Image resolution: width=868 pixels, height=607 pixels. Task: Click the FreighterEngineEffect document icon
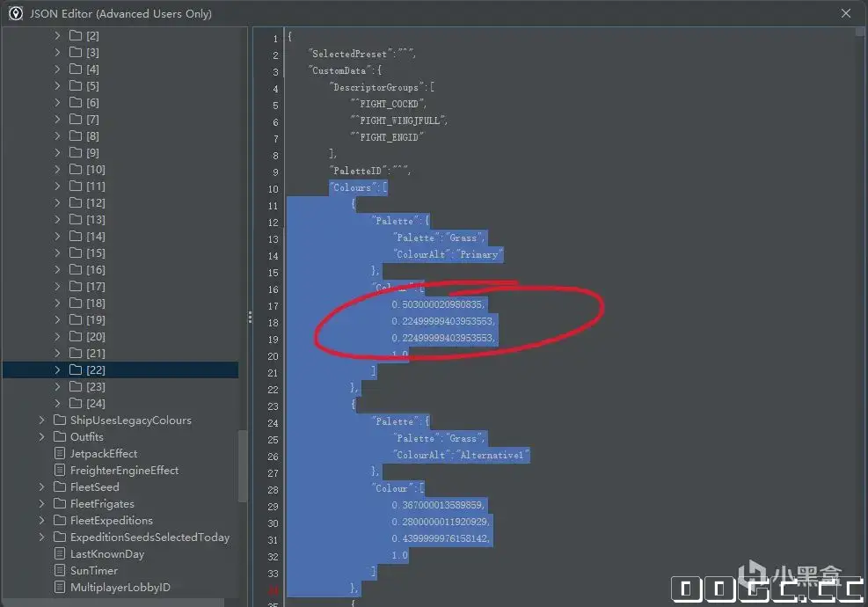pyautogui.click(x=60, y=470)
